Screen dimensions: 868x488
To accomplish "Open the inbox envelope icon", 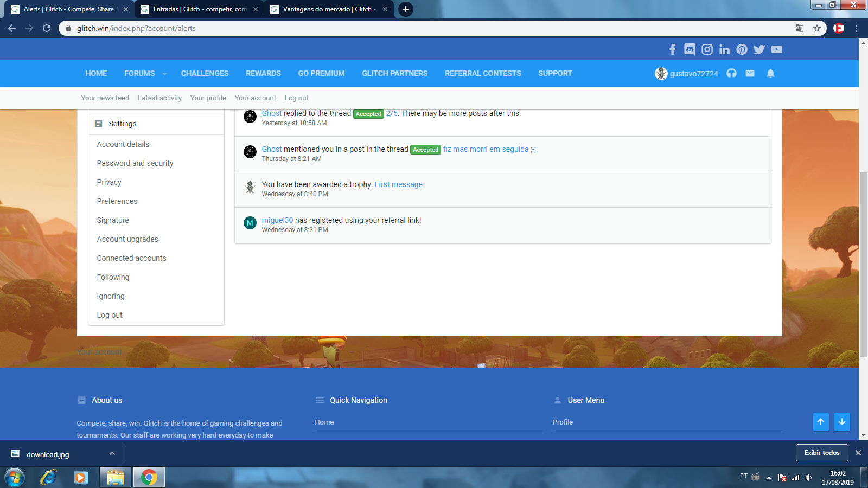I will coord(750,74).
